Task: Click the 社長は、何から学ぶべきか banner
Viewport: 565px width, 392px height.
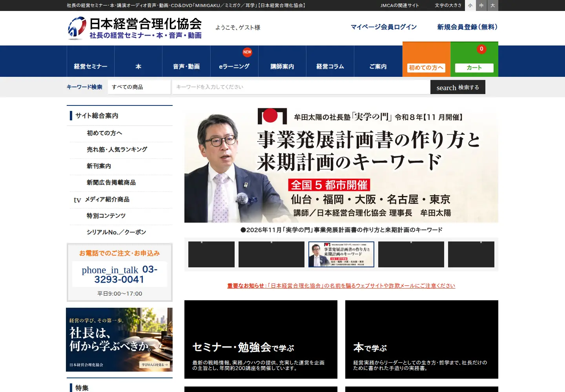Action: (x=119, y=339)
